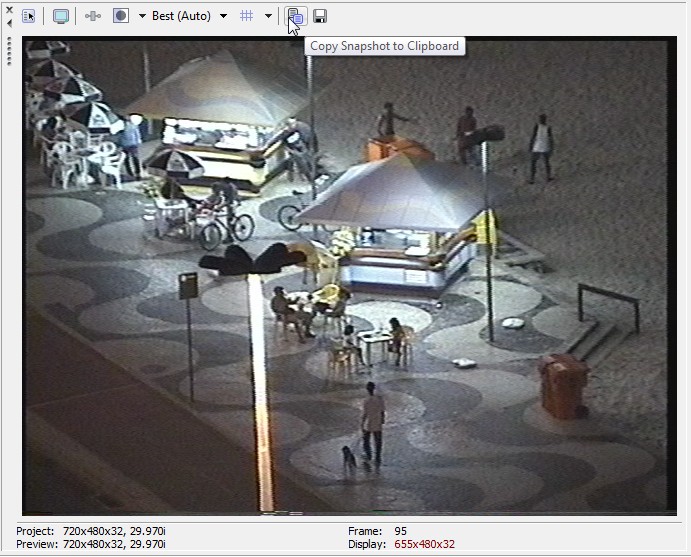The height and width of the screenshot is (557, 691).
Task: Toggle the Overlays grid icon
Action: tap(247, 16)
